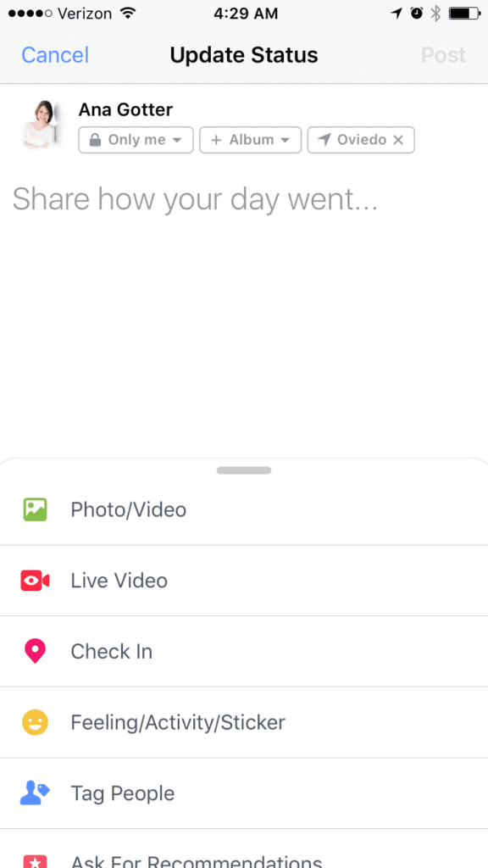The image size is (488, 868).
Task: Open Live Video with the red camera icon
Action: (36, 581)
